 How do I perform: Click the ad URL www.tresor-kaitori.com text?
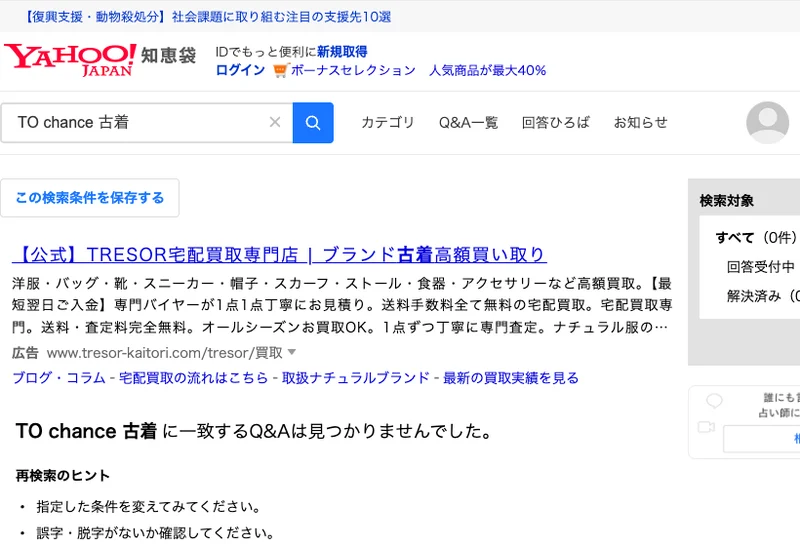pyautogui.click(x=164, y=353)
